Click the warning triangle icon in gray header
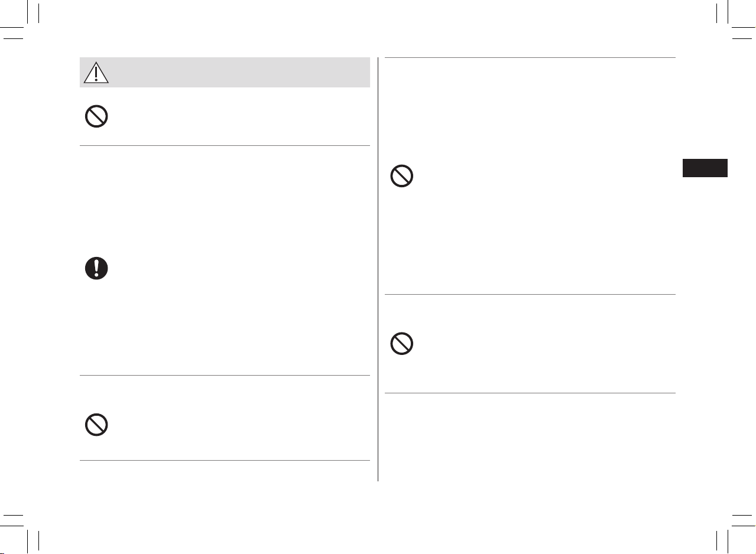 96,72
